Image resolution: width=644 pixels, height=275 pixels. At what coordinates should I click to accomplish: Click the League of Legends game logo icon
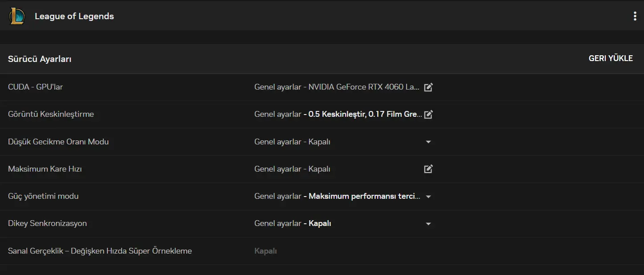pyautogui.click(x=17, y=16)
